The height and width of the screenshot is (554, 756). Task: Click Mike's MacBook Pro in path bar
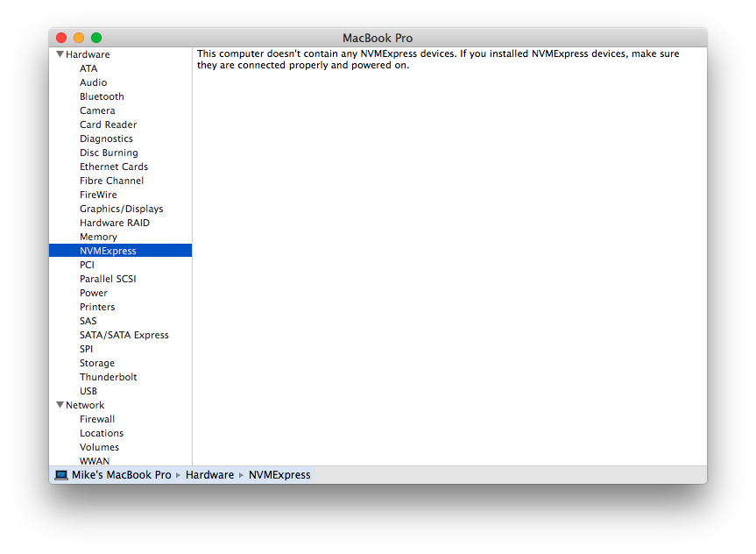(121, 474)
